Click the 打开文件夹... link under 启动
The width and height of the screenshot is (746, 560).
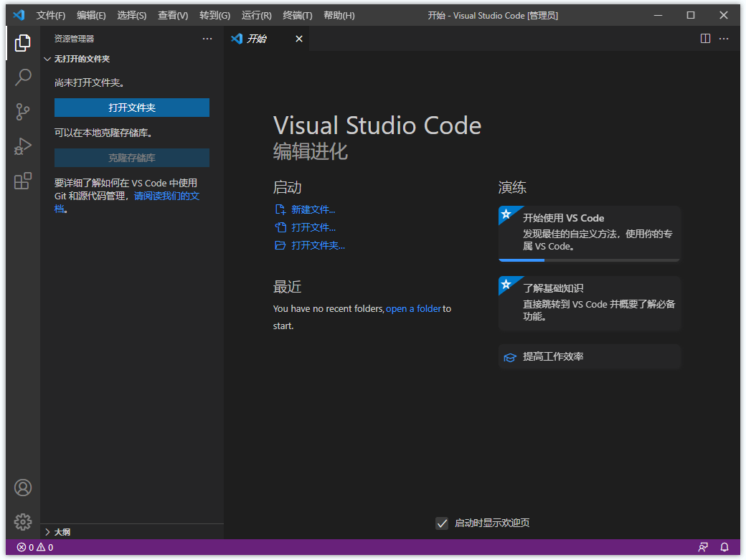pyautogui.click(x=318, y=245)
